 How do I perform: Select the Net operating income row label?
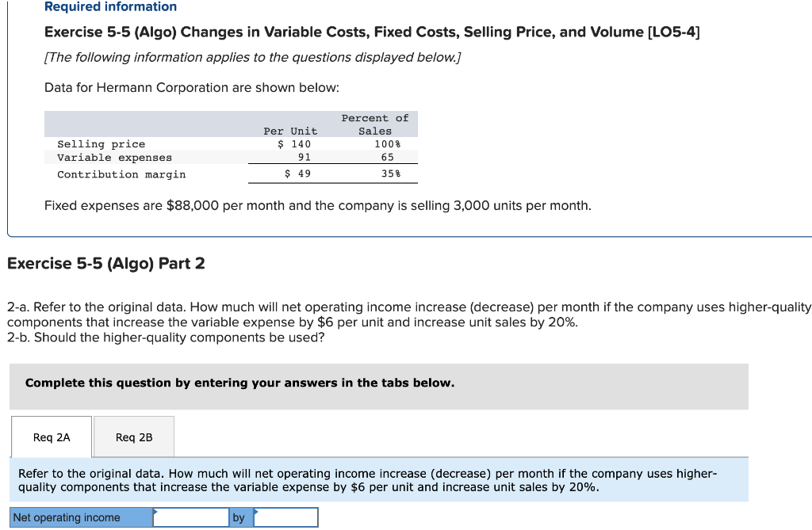[79, 517]
